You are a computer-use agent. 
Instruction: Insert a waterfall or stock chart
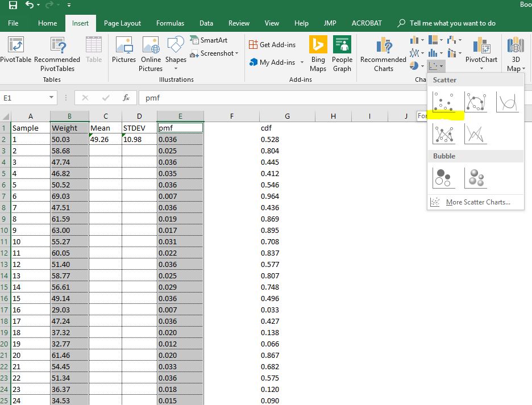[x=454, y=40]
